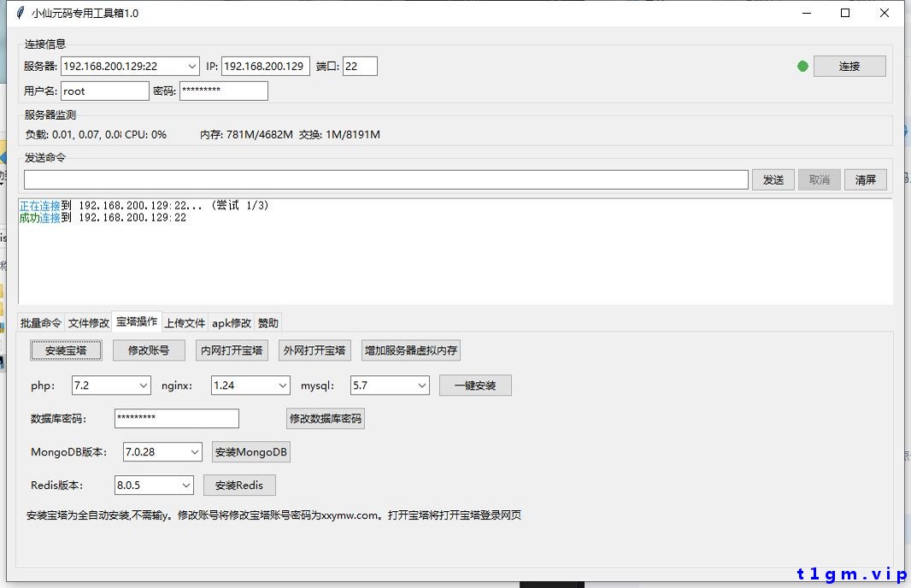Click inside the 发送命令 input field
This screenshot has height=588, width=911.
pyautogui.click(x=385, y=179)
